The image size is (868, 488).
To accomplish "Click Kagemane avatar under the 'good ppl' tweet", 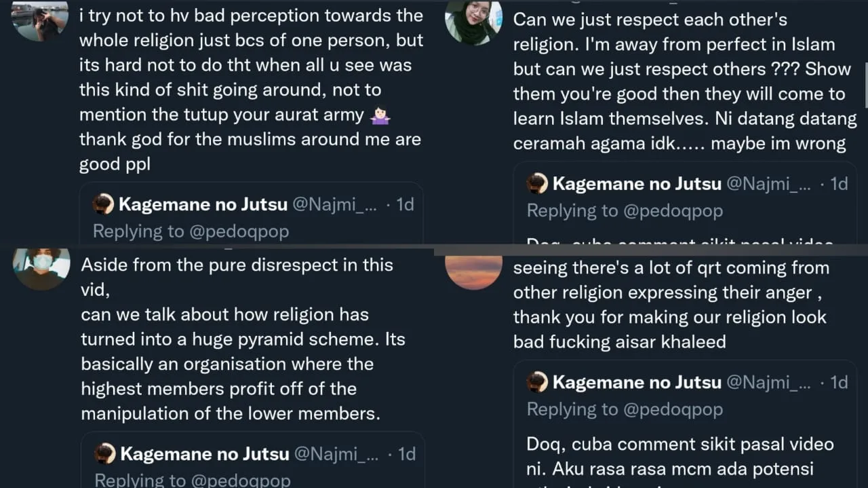I will tap(104, 204).
